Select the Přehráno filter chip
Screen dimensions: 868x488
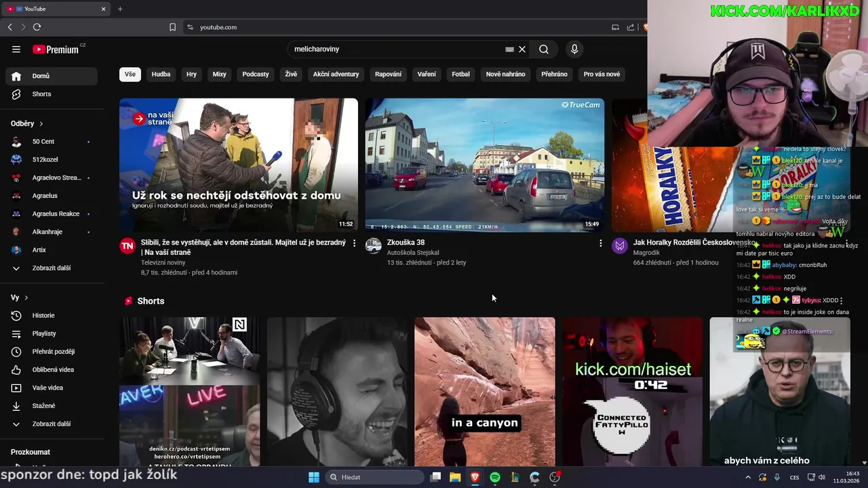click(554, 74)
